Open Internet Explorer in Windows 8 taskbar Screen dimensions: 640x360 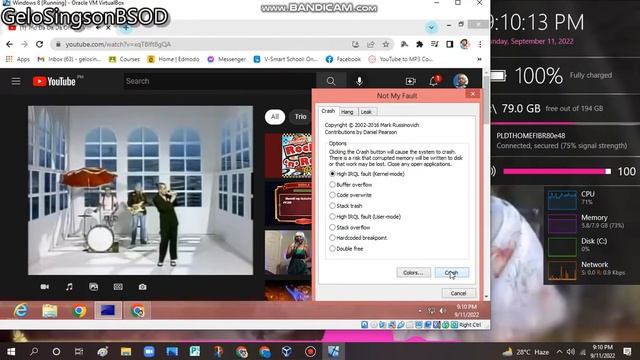tap(20, 311)
